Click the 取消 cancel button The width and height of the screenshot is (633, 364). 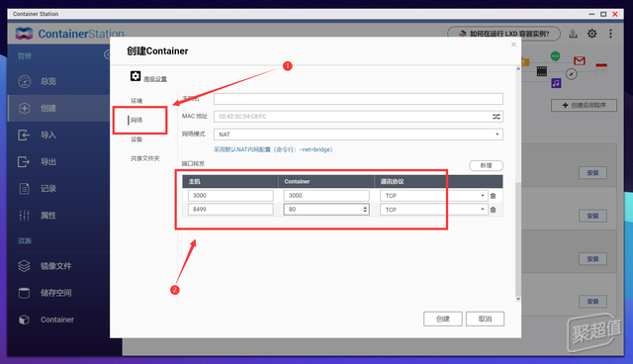tap(485, 318)
